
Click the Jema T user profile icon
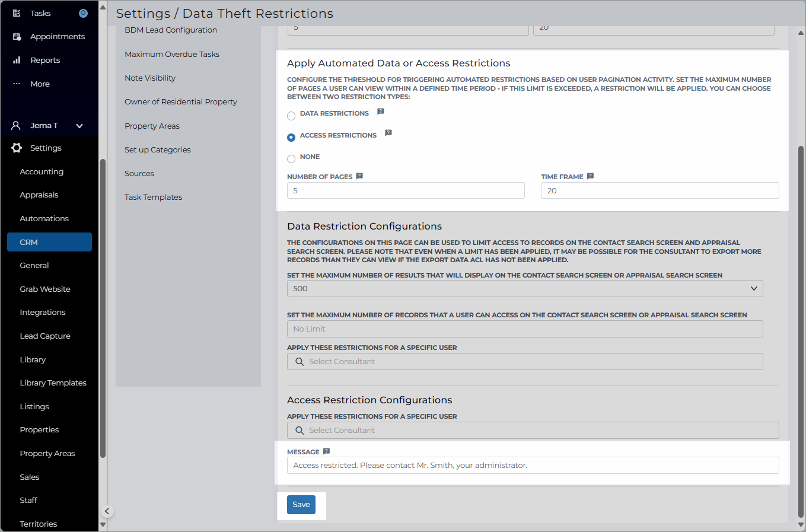pos(16,126)
